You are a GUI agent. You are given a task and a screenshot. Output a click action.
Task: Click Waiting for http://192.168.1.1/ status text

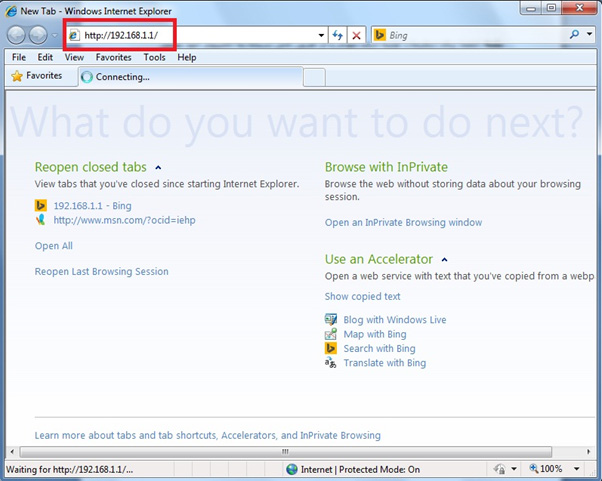[69, 469]
